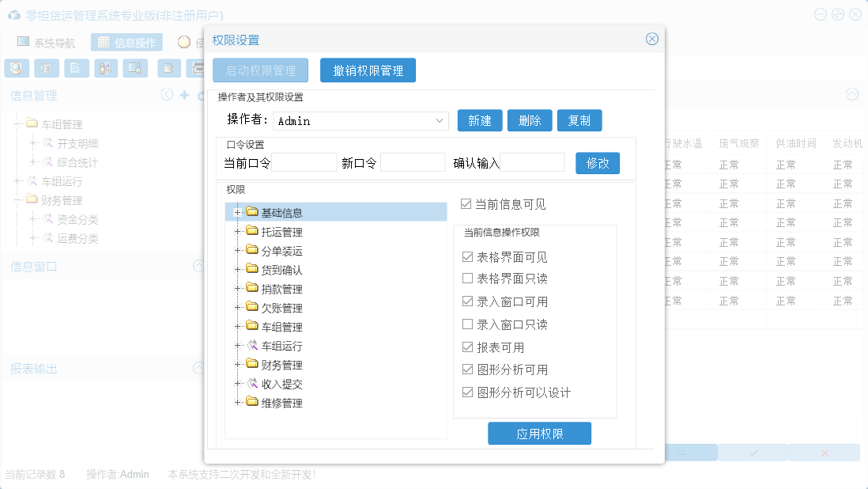Click the 收入提交 wand icon in permissions tree
The height and width of the screenshot is (489, 868).
[x=252, y=384]
